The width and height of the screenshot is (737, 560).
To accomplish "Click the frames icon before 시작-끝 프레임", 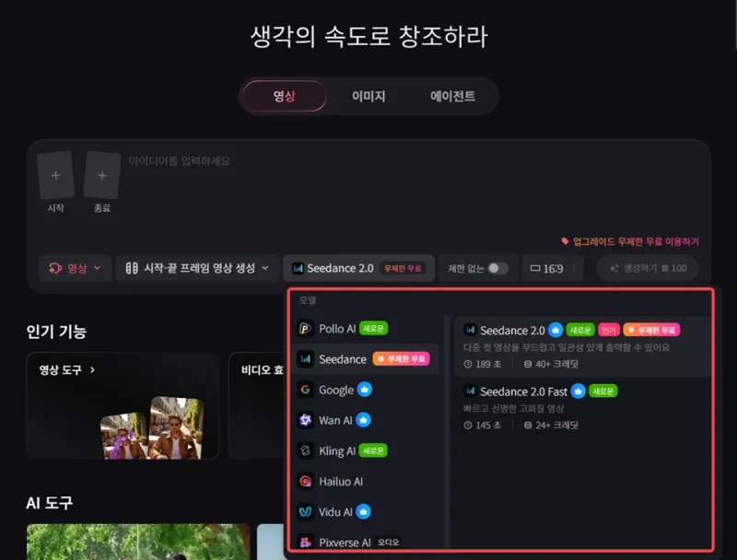I will coord(132,268).
